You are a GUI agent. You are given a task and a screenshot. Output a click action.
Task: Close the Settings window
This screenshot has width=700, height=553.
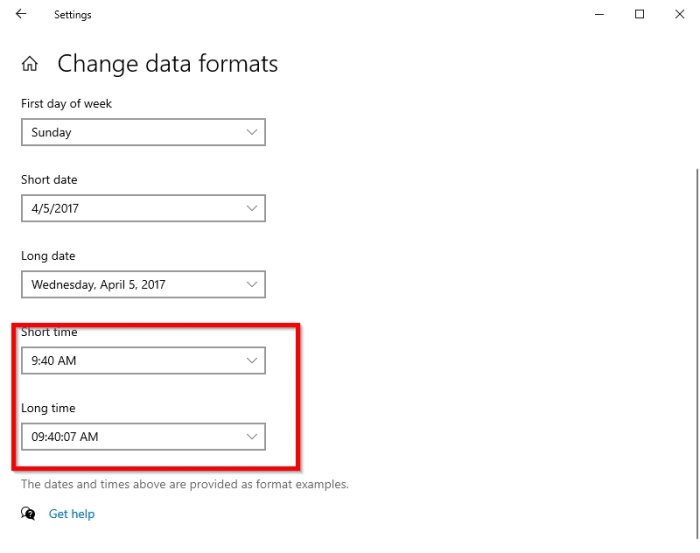[x=680, y=14]
